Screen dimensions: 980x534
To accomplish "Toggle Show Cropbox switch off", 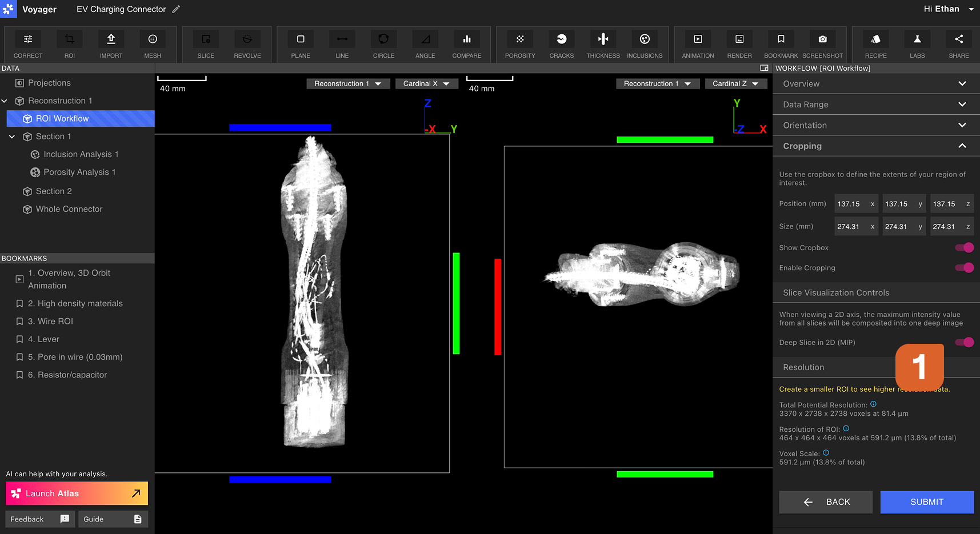I will [x=964, y=248].
